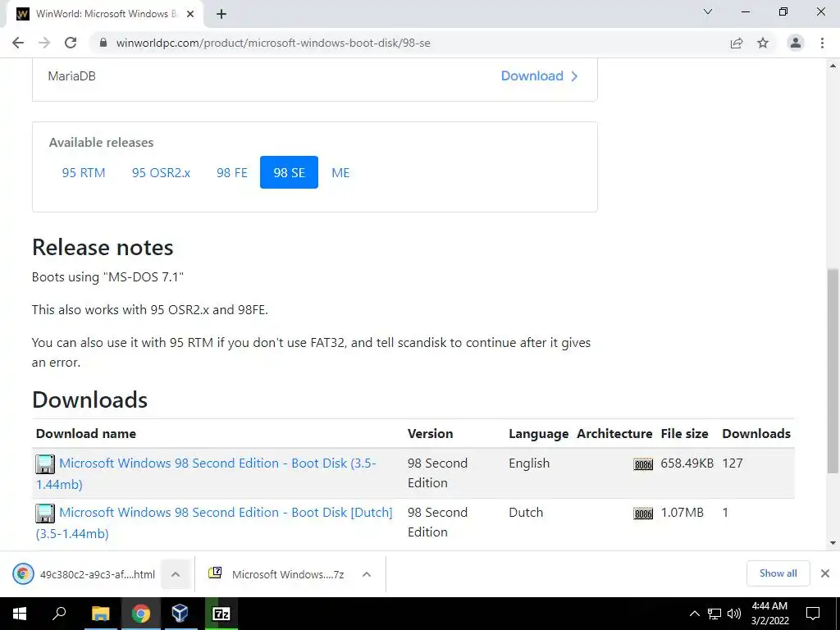This screenshot has height=630, width=840.
Task: Click the MariaDB Download link
Action: tap(540, 76)
